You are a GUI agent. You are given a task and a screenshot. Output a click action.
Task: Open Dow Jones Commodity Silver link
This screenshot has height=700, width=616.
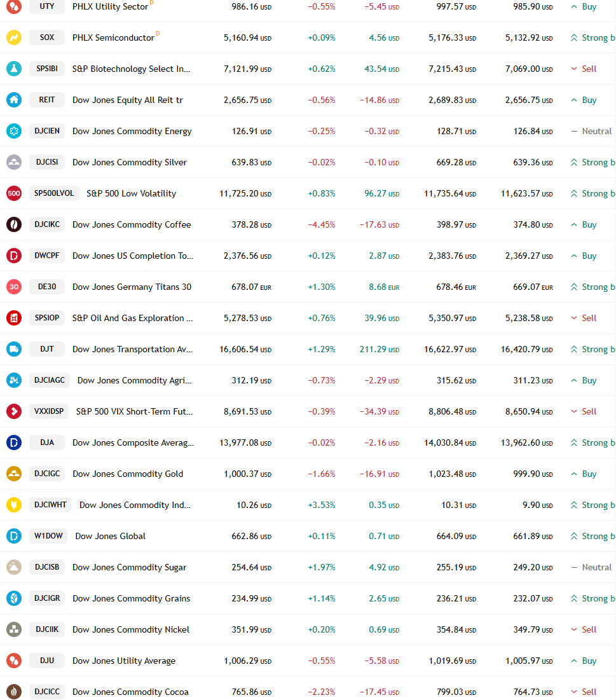(130, 163)
